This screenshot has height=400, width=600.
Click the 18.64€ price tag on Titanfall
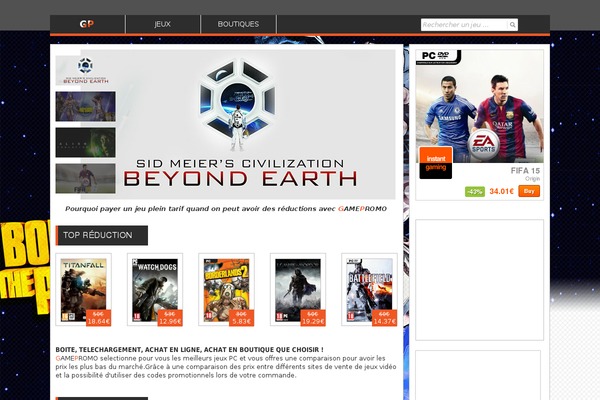pyautogui.click(x=98, y=318)
